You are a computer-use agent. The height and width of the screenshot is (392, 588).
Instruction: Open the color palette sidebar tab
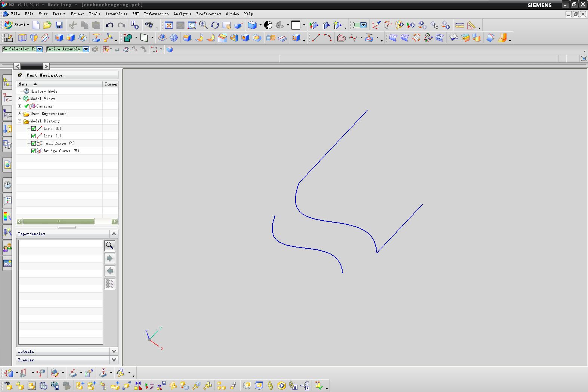[7, 216]
